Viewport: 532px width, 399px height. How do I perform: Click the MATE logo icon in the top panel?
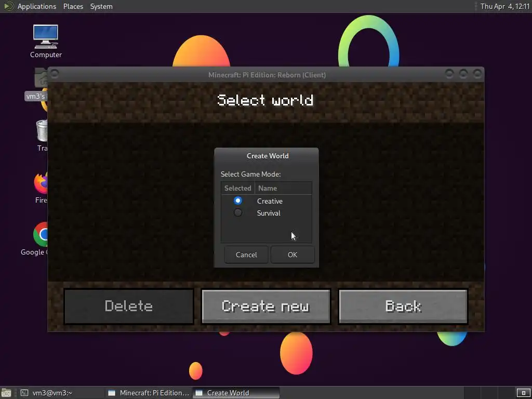8,6
